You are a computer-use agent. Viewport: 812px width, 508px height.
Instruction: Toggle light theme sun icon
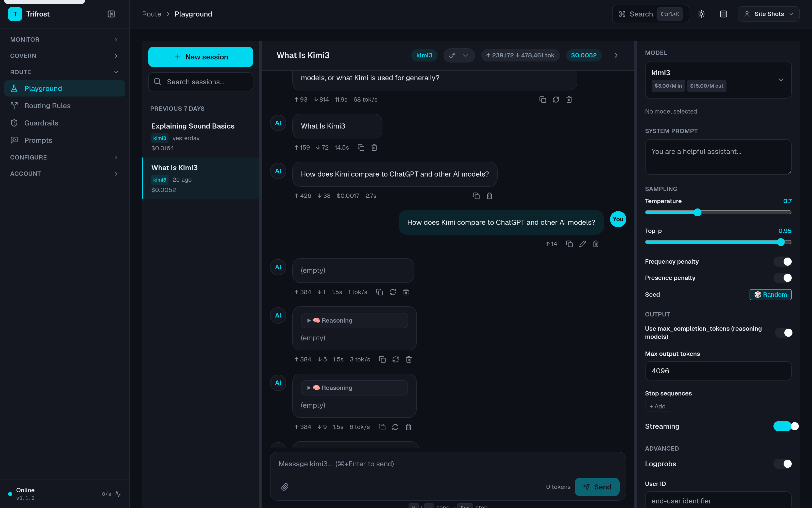701,14
